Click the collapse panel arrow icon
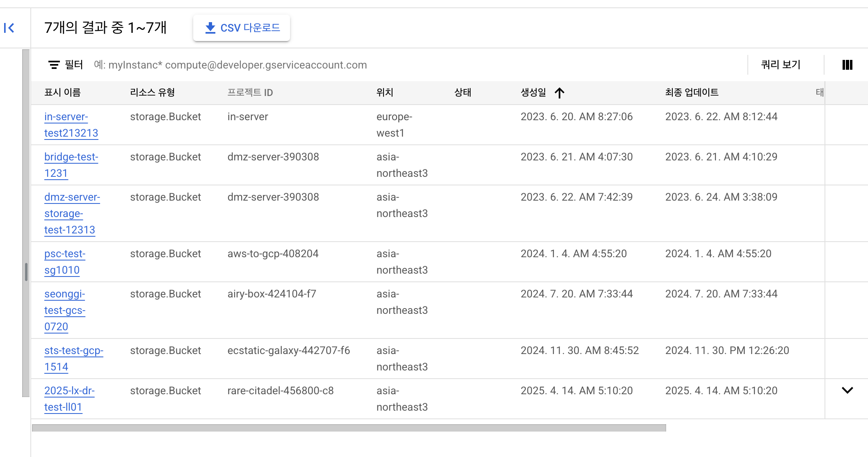The image size is (868, 457). point(9,28)
